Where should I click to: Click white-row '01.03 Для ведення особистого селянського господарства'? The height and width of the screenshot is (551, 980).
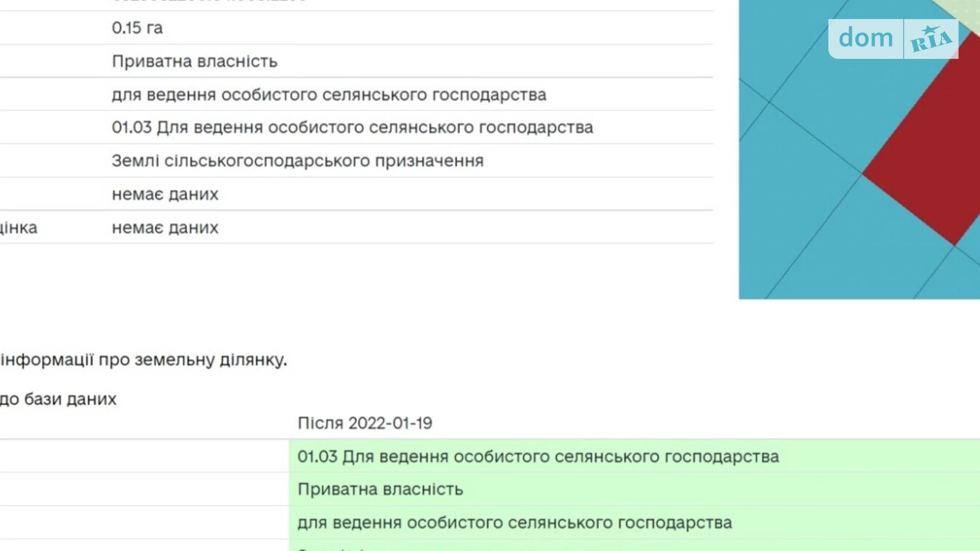pos(352,128)
